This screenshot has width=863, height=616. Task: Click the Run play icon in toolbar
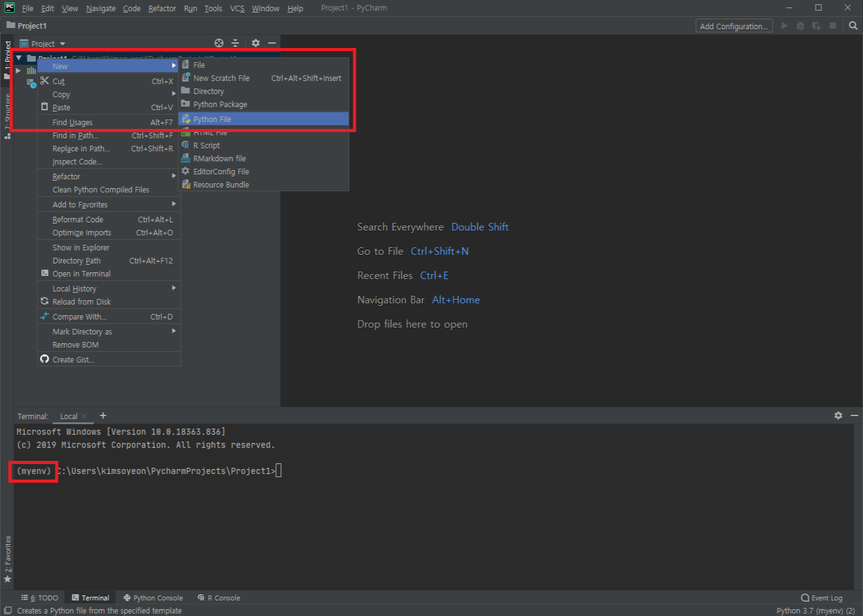click(x=784, y=26)
